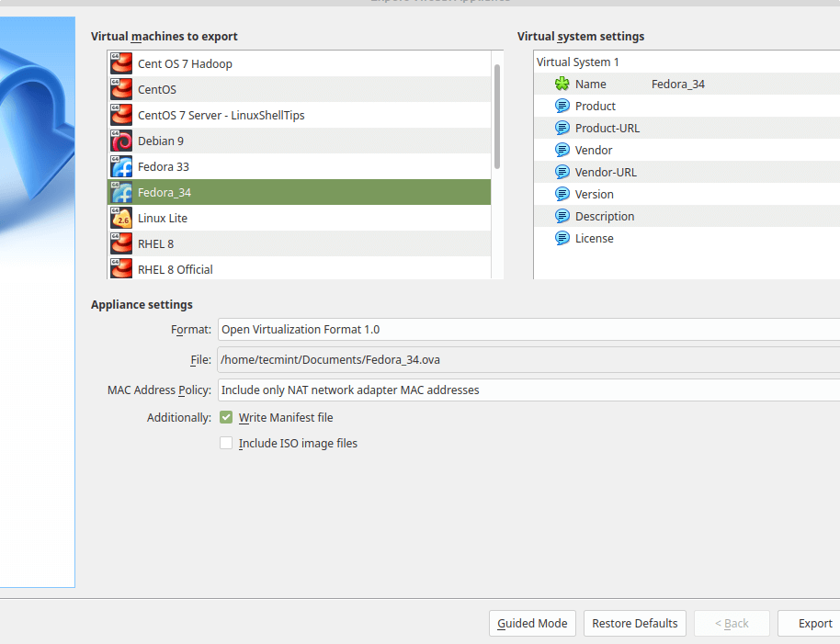Click the License speech bubble icon
The height and width of the screenshot is (644, 840).
562,238
